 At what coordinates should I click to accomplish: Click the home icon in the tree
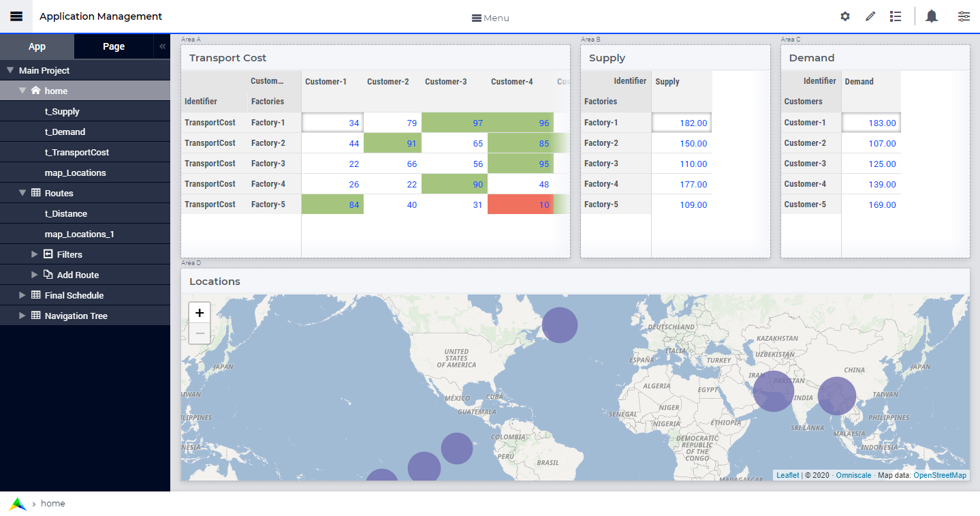pos(36,91)
